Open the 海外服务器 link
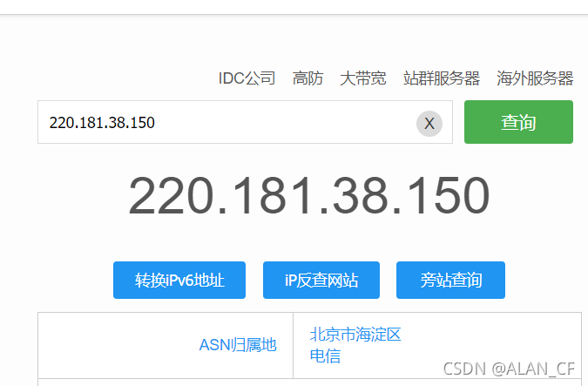 535,78
